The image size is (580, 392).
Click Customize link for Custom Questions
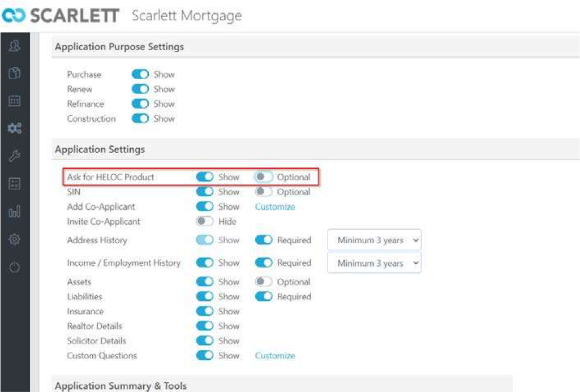[275, 356]
